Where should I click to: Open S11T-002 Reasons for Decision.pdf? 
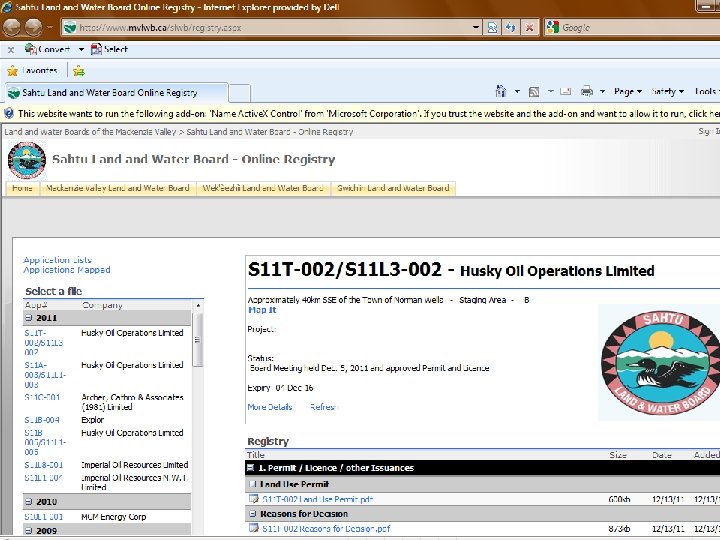pos(326,529)
